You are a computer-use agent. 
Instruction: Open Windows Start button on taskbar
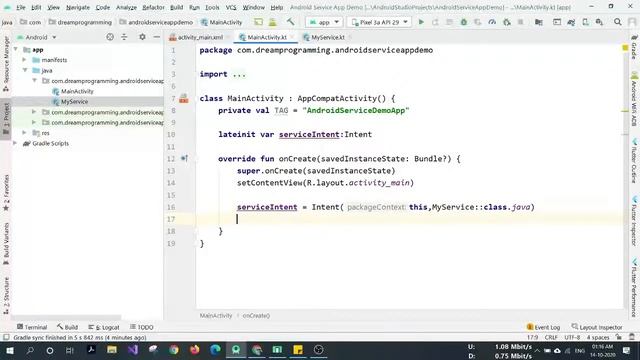coord(10,350)
